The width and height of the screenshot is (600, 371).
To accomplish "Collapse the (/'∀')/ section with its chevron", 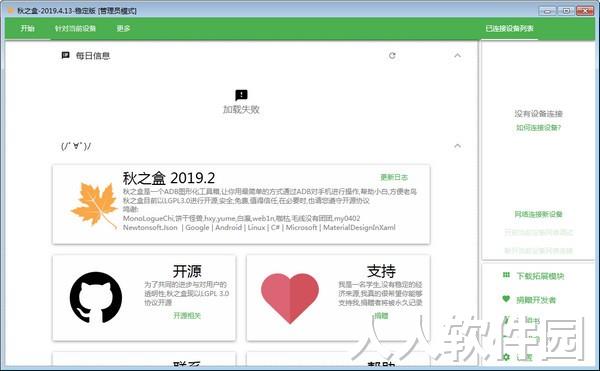I will [457, 146].
